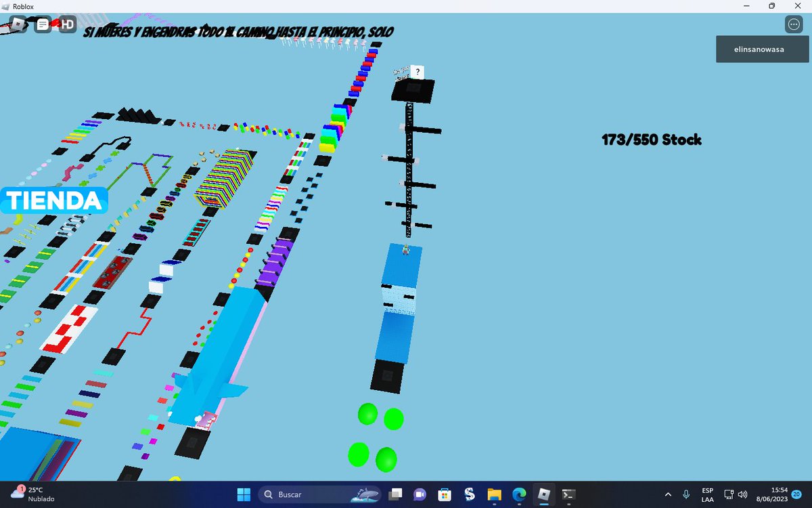The width and height of the screenshot is (812, 508).
Task: Open the weather widget 25°C Nublado
Action: tap(34, 494)
